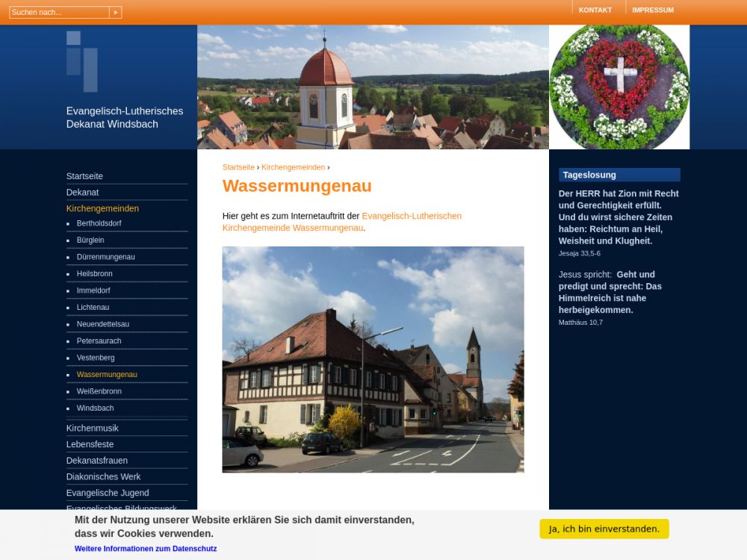
Task: Collapse the Kirchengemeinden menu section
Action: pos(102,208)
